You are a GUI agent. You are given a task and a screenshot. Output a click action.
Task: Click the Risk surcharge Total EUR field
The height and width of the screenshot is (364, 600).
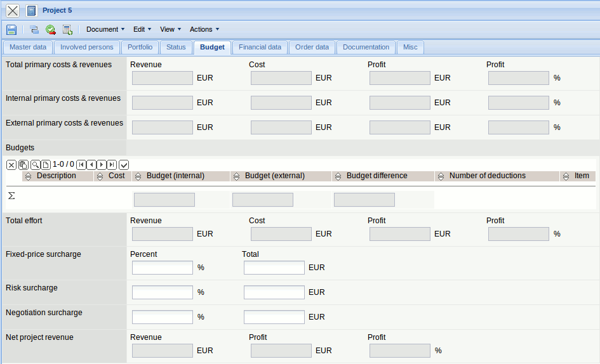pos(274,292)
